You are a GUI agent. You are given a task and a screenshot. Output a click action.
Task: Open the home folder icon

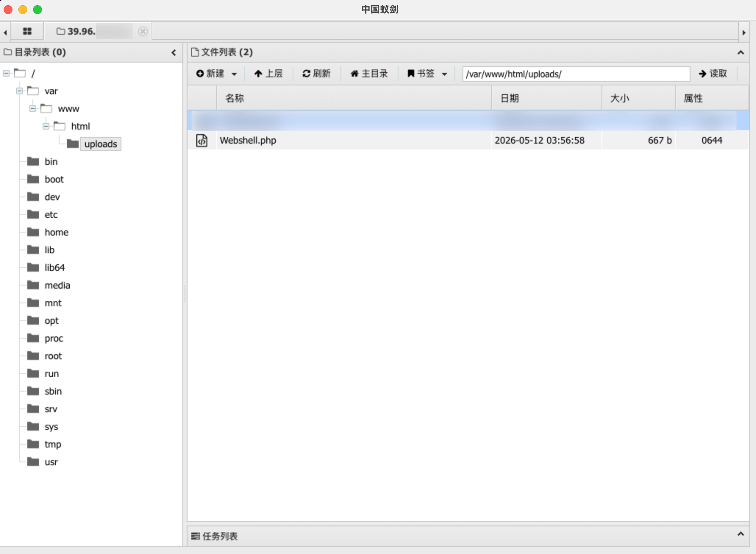33,232
